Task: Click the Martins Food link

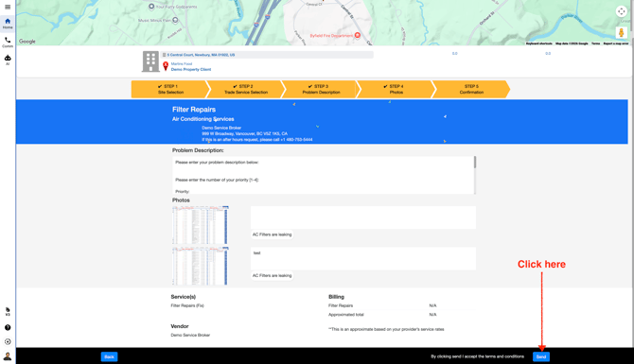Action: coord(181,64)
